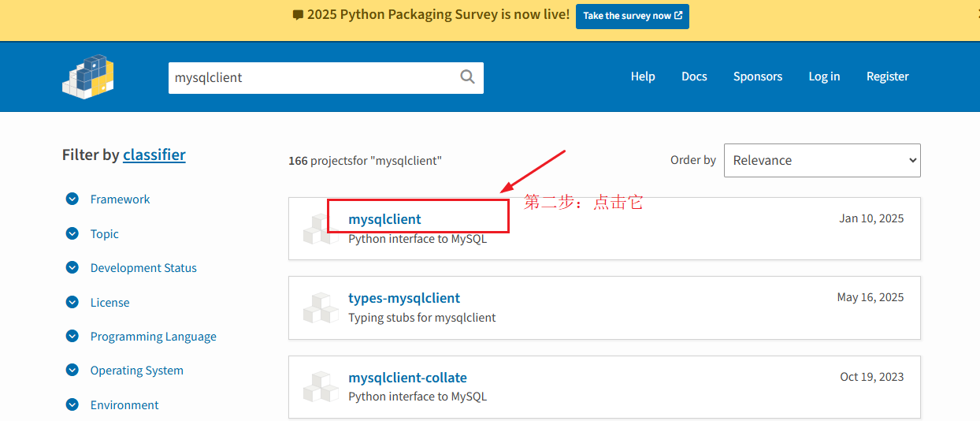The width and height of the screenshot is (980, 421).
Task: Click the Take the survey now button
Action: point(633,16)
